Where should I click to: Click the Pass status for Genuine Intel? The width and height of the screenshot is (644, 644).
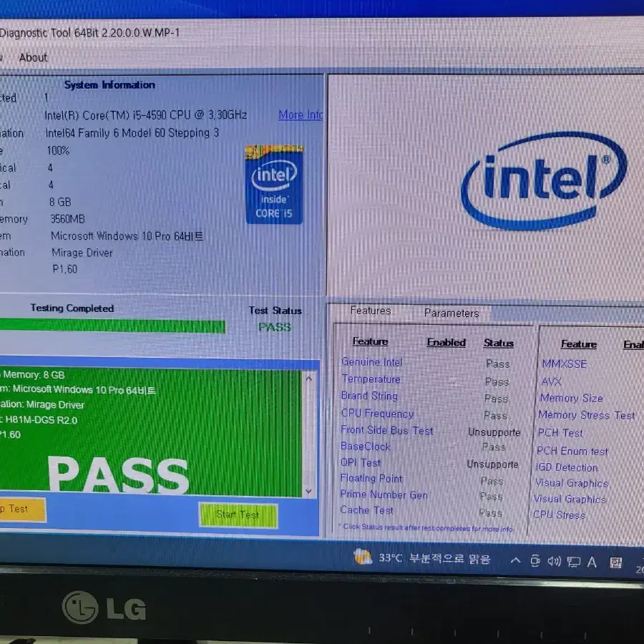point(498,364)
